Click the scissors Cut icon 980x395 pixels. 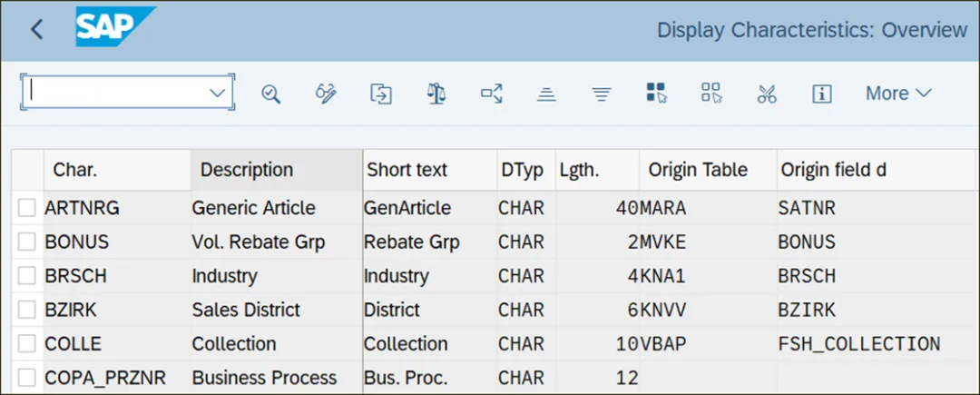click(767, 94)
